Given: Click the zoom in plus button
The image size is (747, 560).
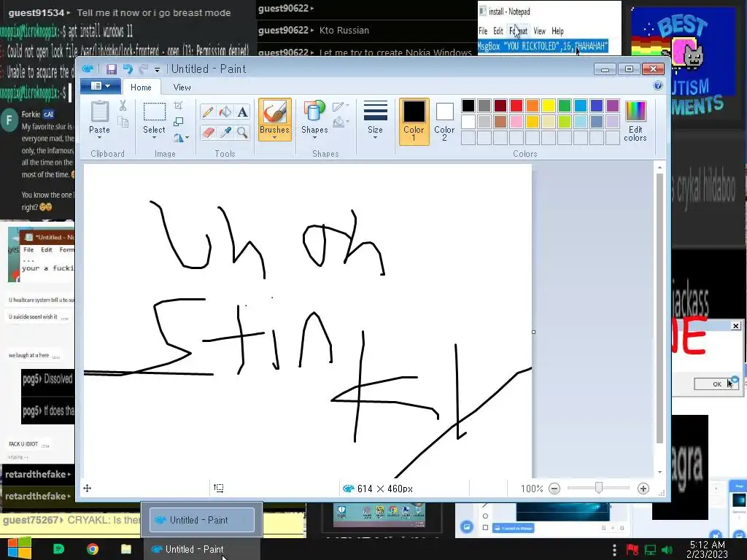Looking at the screenshot, I should (643, 489).
